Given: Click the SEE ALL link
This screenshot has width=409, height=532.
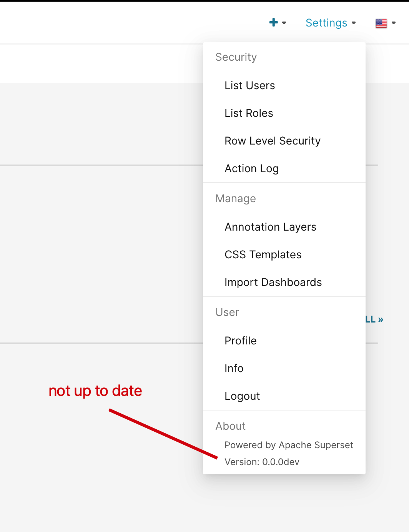Looking at the screenshot, I should point(372,319).
